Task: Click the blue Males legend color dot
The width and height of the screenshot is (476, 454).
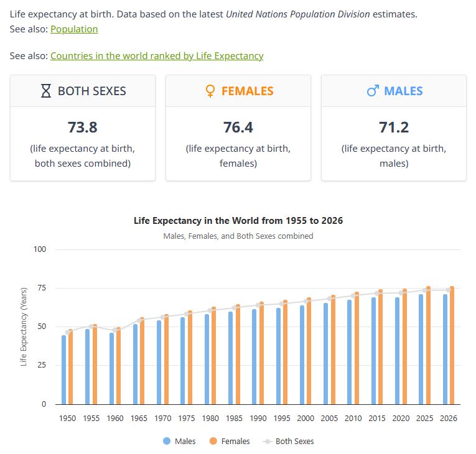Action: [x=167, y=441]
